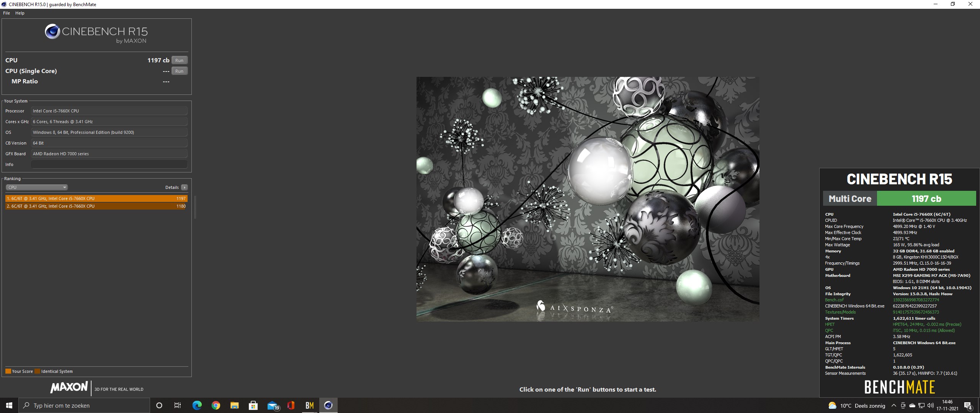The image size is (980, 413).
Task: Click the green Multi Core score bar
Action: 926,199
